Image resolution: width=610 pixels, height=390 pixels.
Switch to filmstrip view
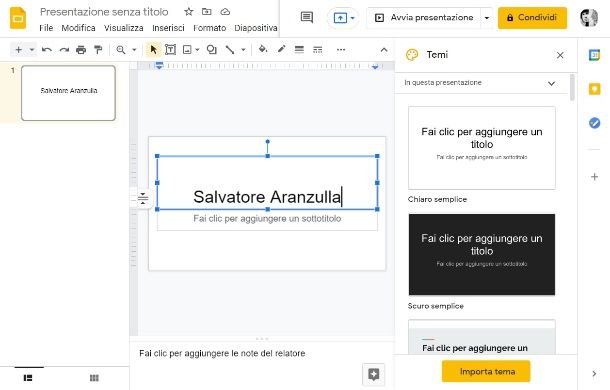(x=28, y=378)
